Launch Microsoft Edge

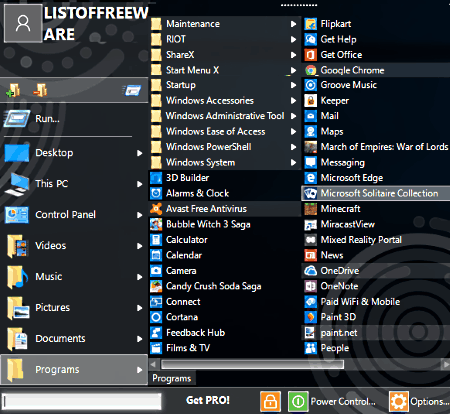pos(376,178)
